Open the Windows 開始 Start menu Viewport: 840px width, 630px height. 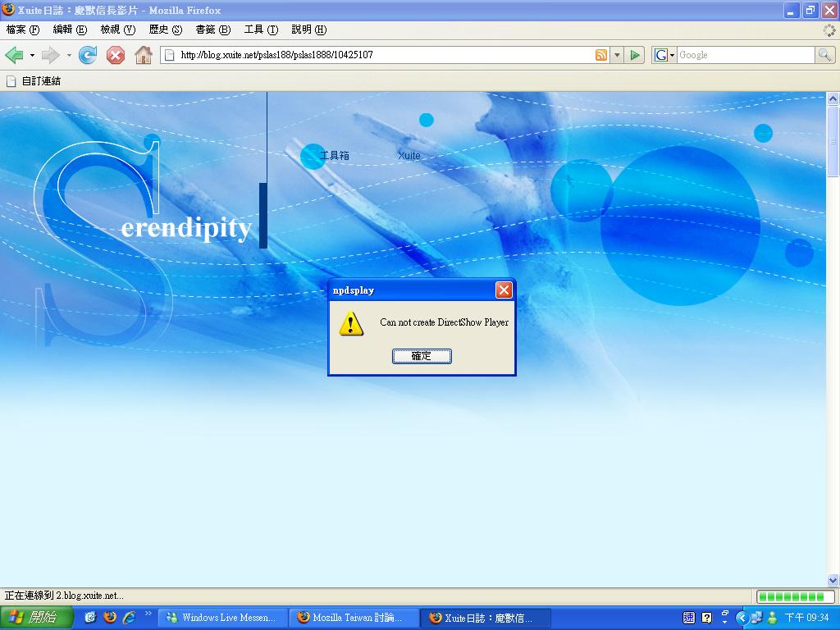[35, 618]
